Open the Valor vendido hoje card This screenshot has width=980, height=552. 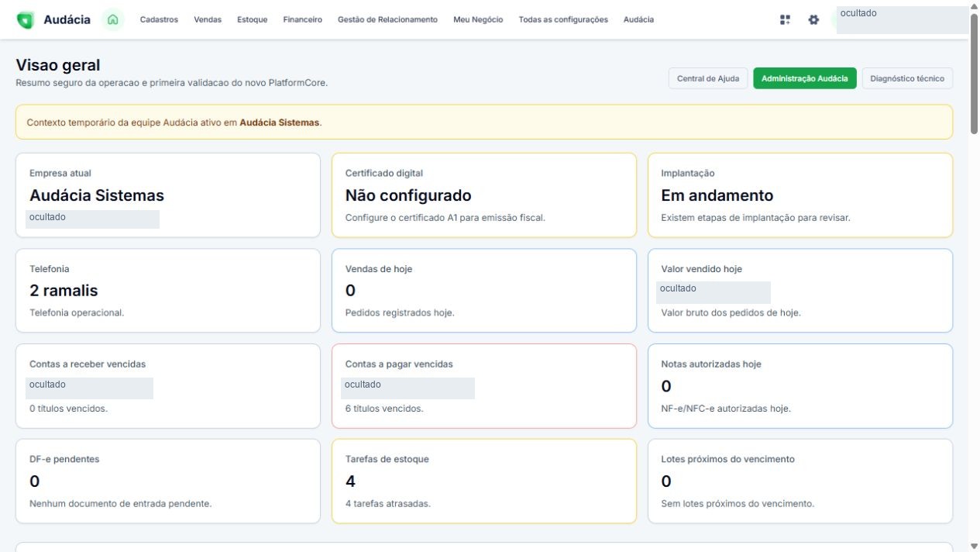point(800,290)
